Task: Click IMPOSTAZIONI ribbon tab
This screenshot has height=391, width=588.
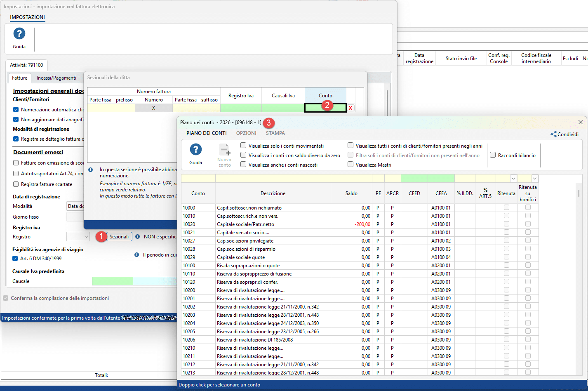Action: (x=27, y=17)
